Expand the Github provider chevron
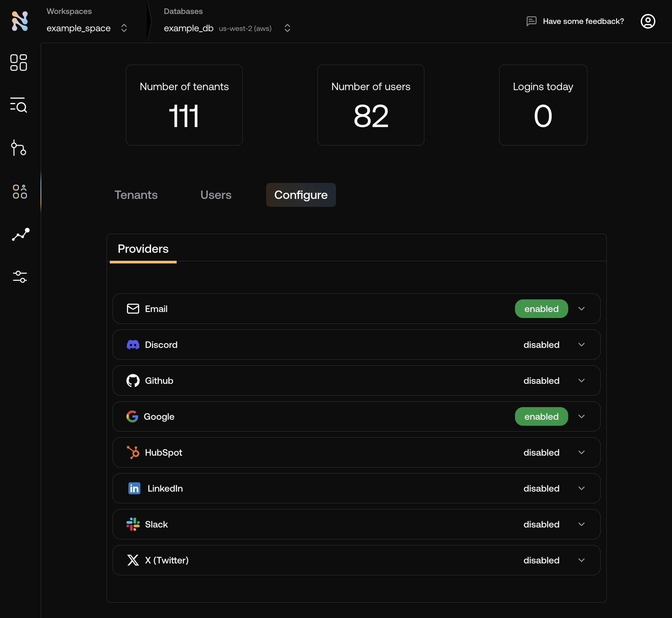 (581, 381)
